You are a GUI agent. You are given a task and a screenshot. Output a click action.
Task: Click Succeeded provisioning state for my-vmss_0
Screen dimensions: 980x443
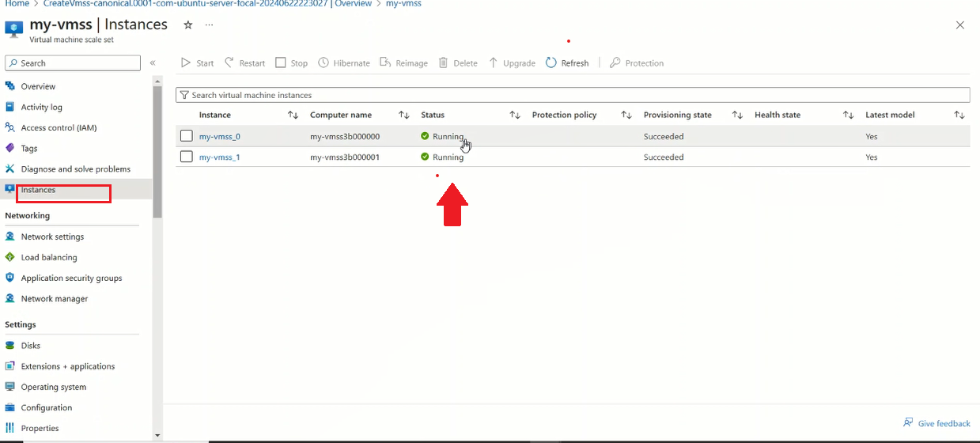664,136
